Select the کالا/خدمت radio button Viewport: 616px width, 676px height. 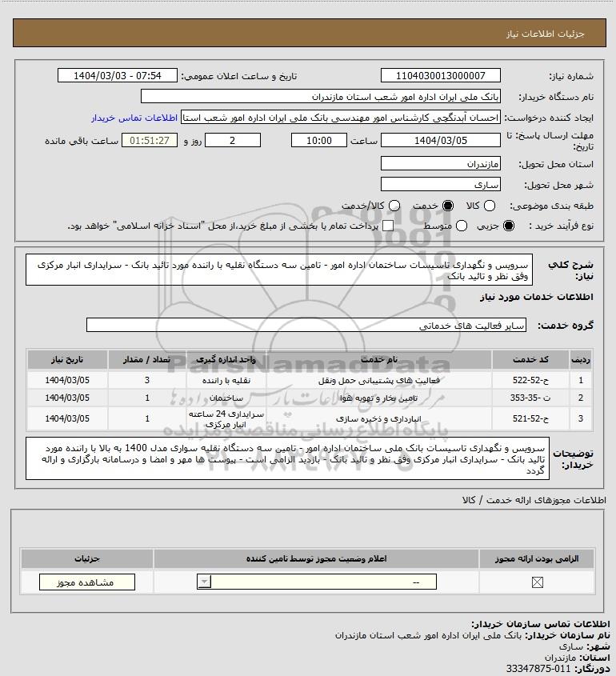pyautogui.click(x=394, y=206)
